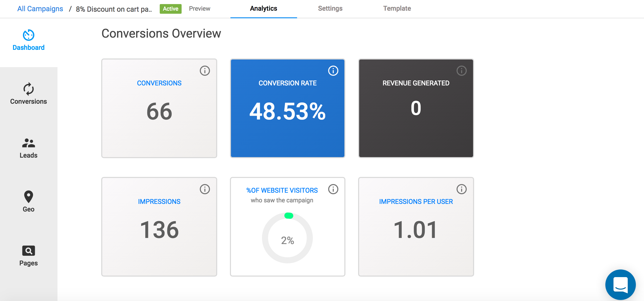
Task: Open the Dashboard sidebar icon
Action: point(28,35)
